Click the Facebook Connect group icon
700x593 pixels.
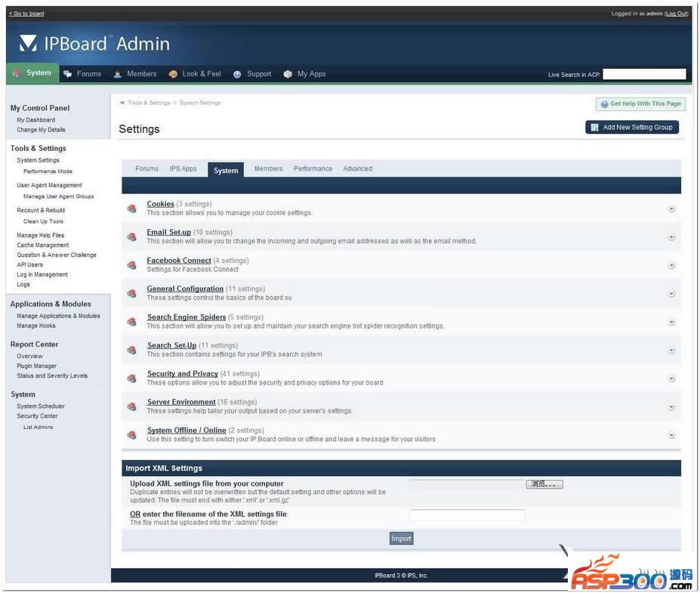pyautogui.click(x=131, y=265)
